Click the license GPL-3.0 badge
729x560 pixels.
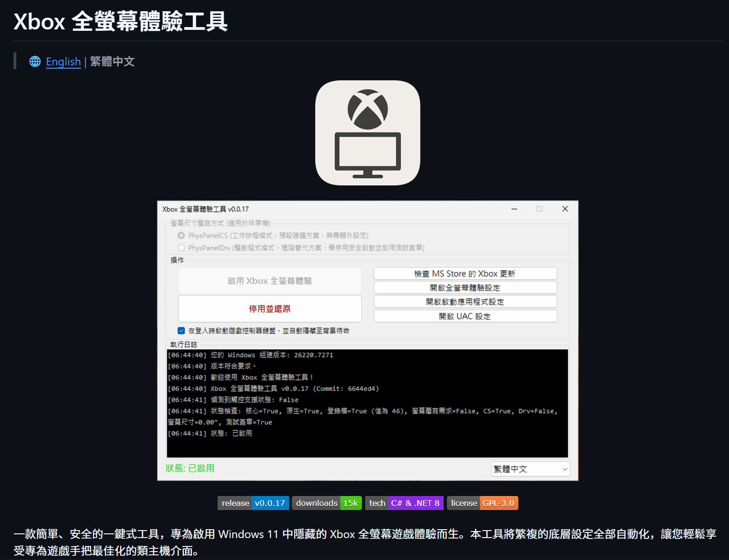pyautogui.click(x=482, y=503)
